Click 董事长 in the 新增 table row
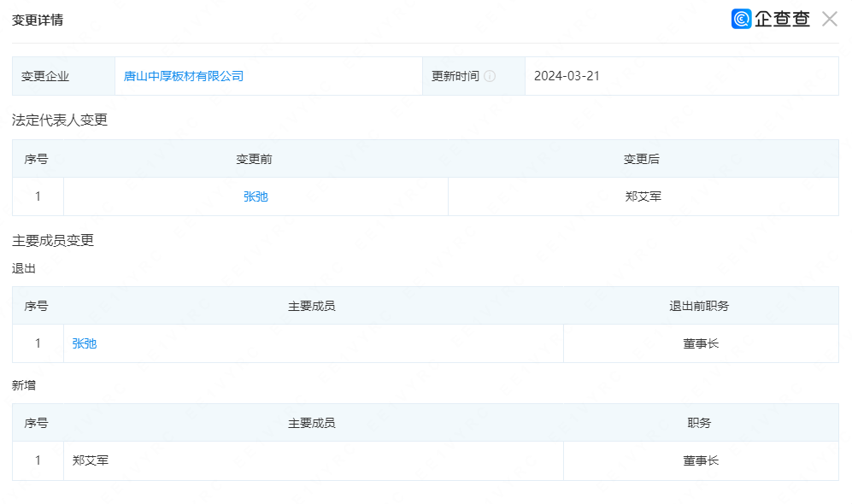This screenshot has height=504, width=852. click(701, 460)
